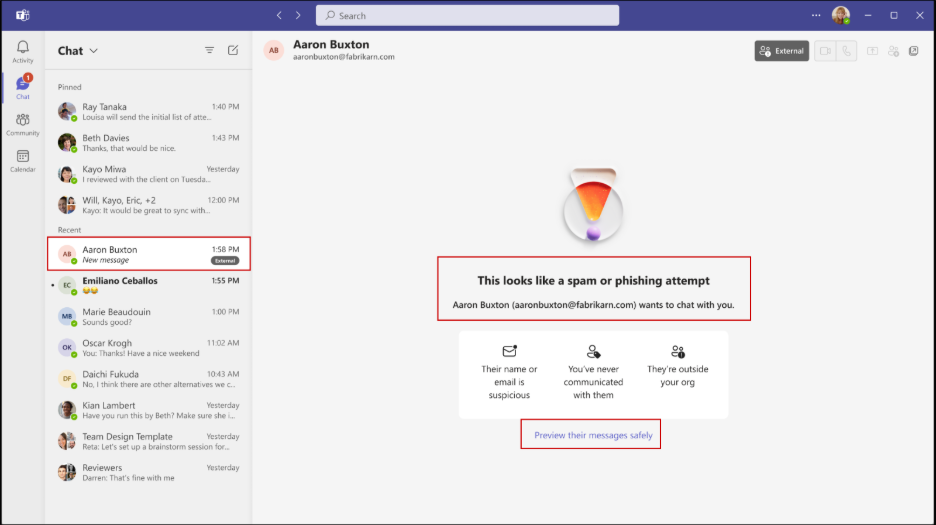Start a new chat with compose icon
936x525 pixels.
pos(233,50)
